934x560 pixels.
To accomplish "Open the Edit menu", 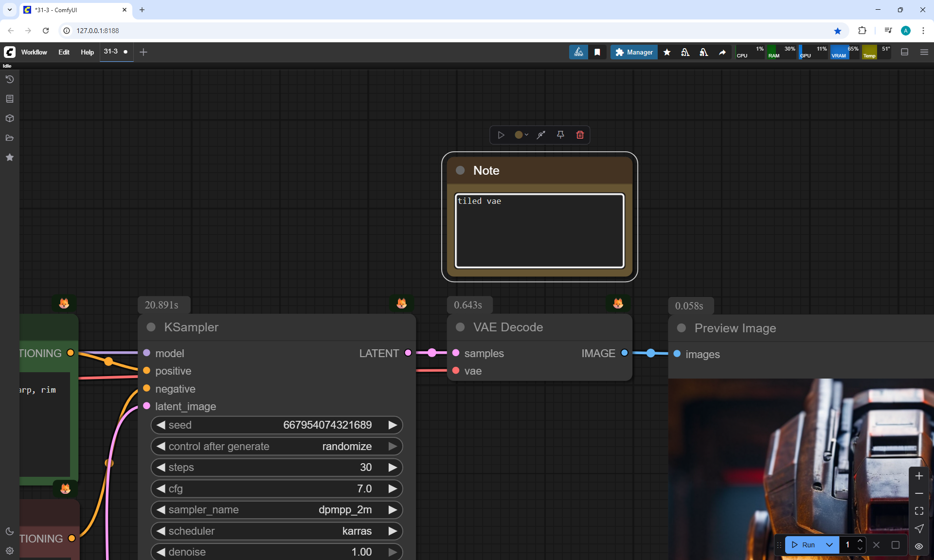I will 64,52.
